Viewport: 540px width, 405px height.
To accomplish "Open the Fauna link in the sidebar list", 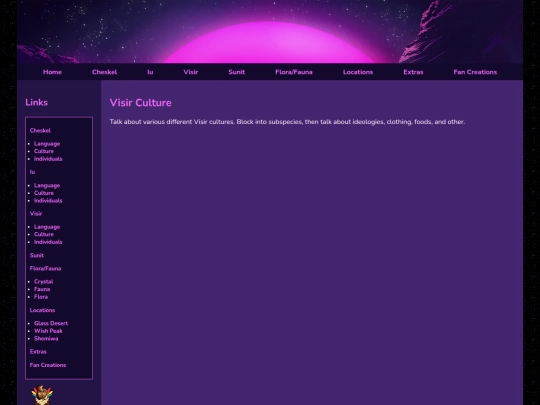I will tap(42, 289).
